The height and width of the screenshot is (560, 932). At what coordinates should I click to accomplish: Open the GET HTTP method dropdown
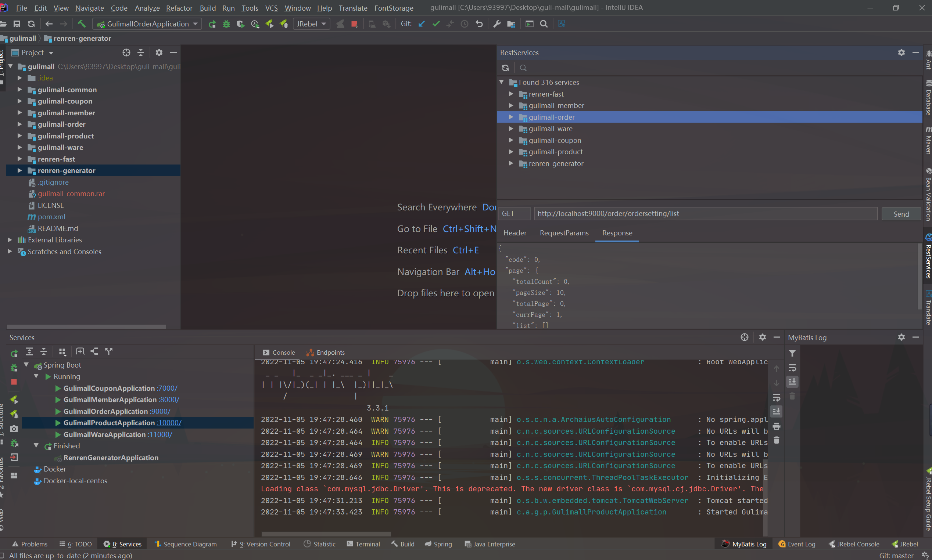(514, 214)
